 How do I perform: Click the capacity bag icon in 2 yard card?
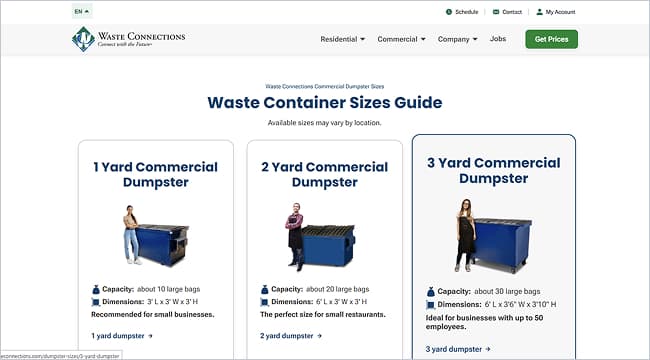point(264,289)
